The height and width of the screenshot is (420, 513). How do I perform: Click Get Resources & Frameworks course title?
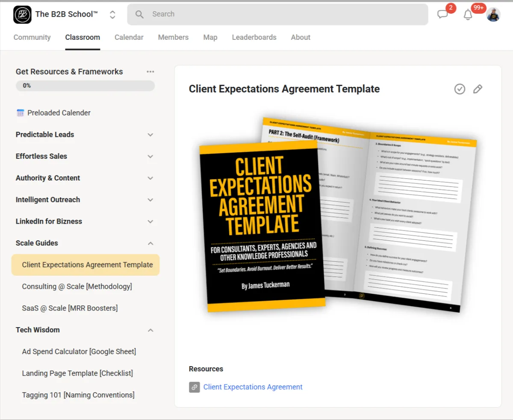(x=69, y=71)
